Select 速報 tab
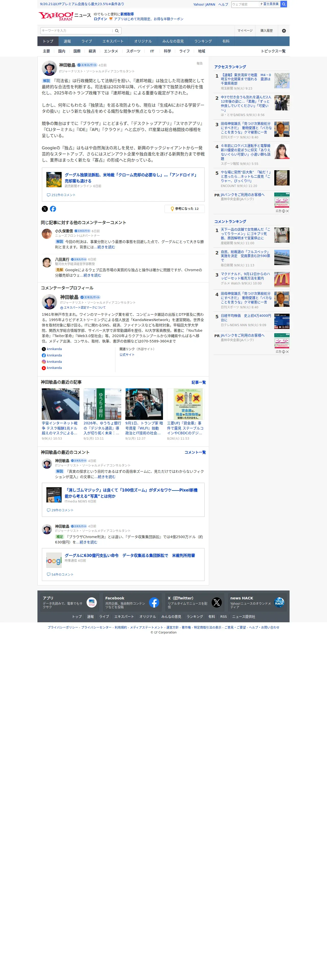 (x=67, y=41)
